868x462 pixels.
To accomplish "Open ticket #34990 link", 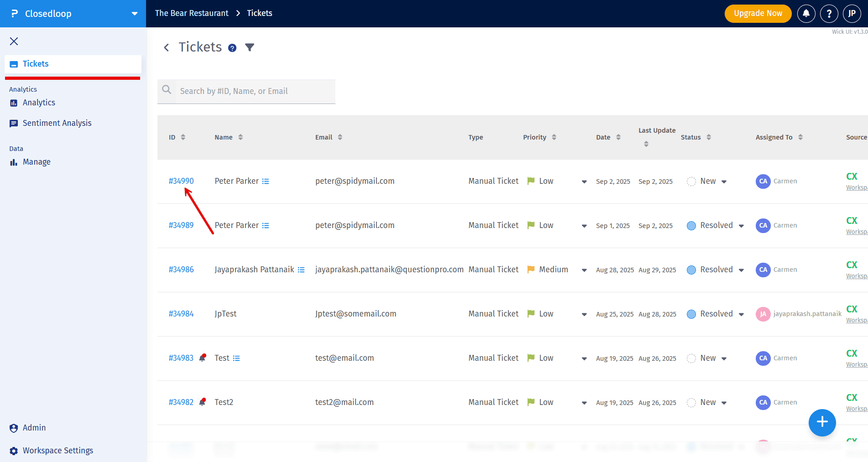I will click(x=181, y=181).
